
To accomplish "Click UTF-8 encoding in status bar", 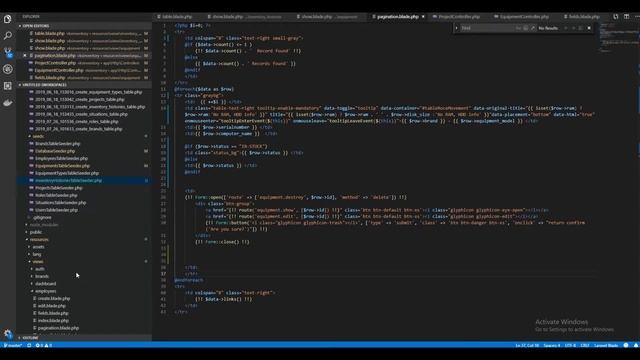I will coord(570,345).
